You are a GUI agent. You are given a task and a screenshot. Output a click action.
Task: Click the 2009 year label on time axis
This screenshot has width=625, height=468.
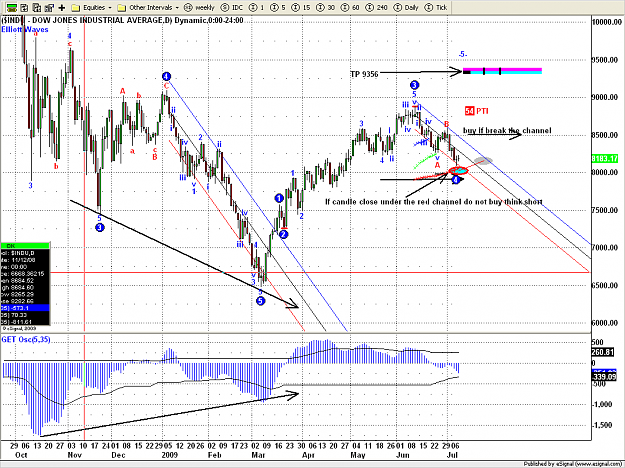tap(169, 455)
